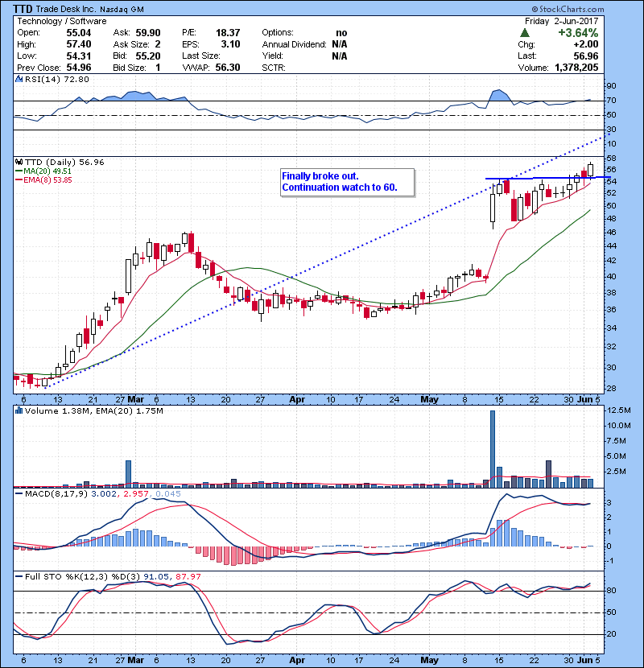
Task: Click the 70 level on the RSI axis
Action: pyautogui.click(x=611, y=101)
